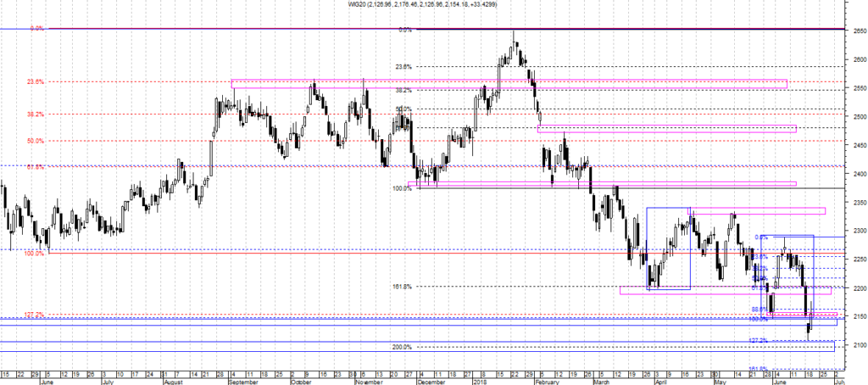Click 2400 on the price axis
Image resolution: width=868 pixels, height=385 pixels.
(855, 174)
